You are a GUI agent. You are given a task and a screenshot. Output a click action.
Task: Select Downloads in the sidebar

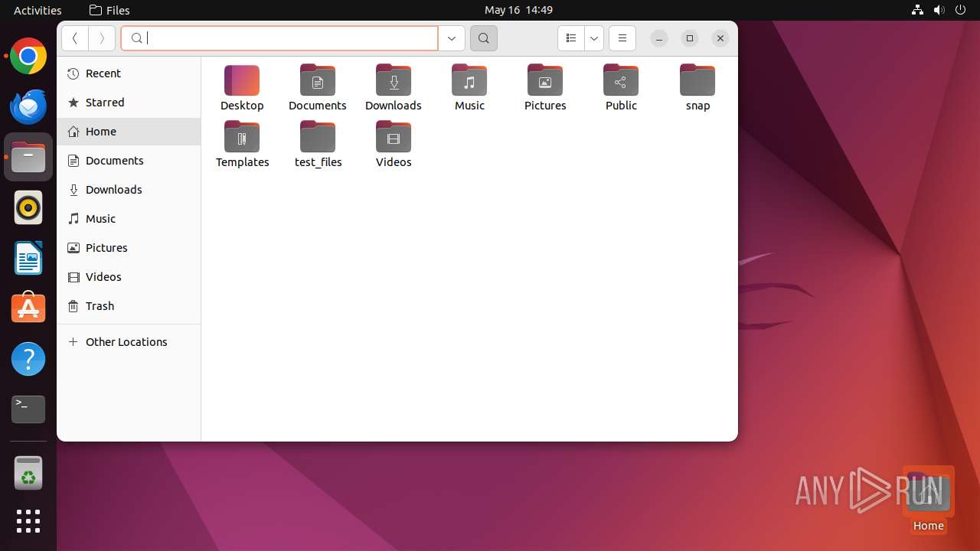point(129,190)
